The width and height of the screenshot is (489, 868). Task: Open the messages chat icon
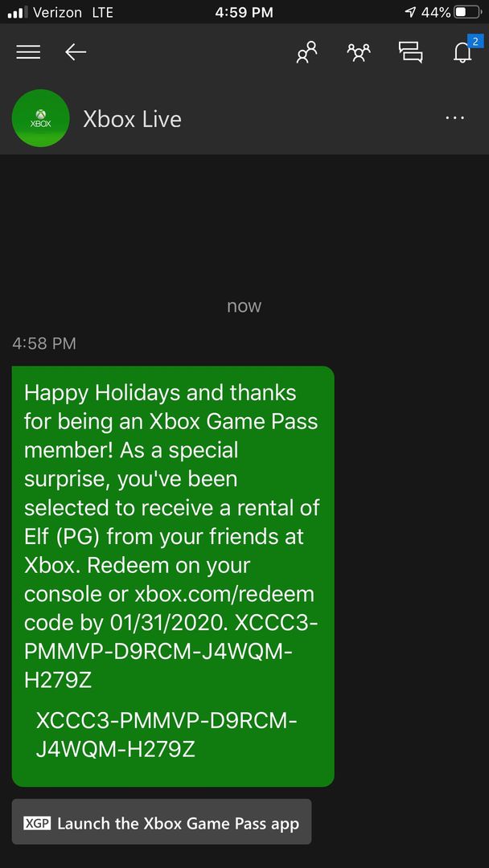click(x=410, y=52)
